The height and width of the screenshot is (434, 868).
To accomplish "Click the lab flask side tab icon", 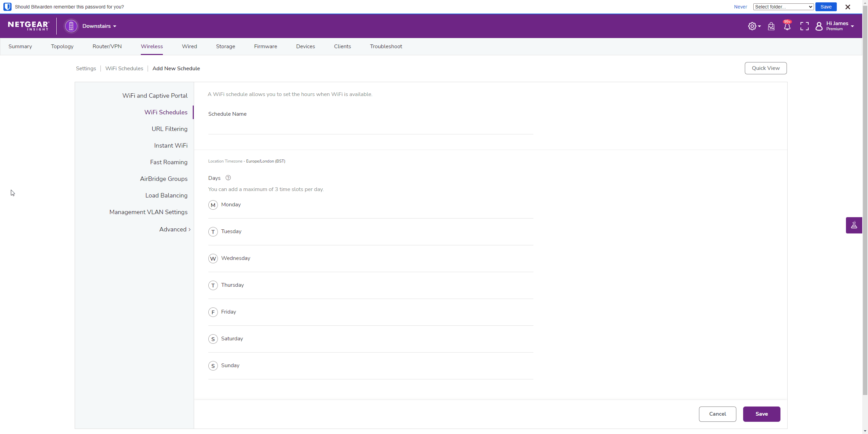I will (x=854, y=225).
